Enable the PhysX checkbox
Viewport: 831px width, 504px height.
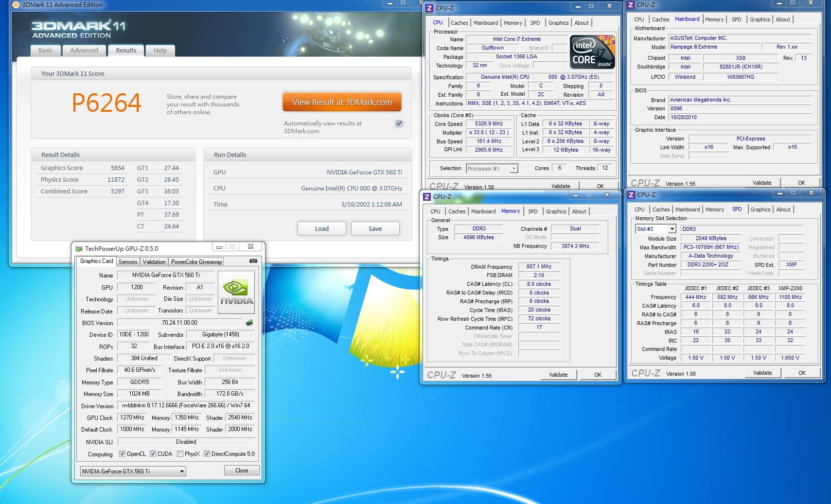click(x=180, y=454)
